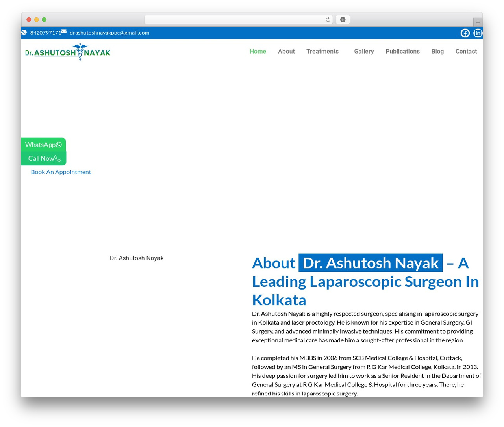
Task: Click the macOS close window button
Action: point(29,20)
